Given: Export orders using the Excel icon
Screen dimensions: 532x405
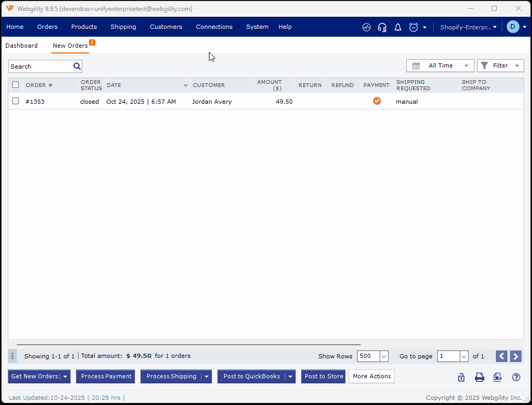Looking at the screenshot, I should (497, 377).
